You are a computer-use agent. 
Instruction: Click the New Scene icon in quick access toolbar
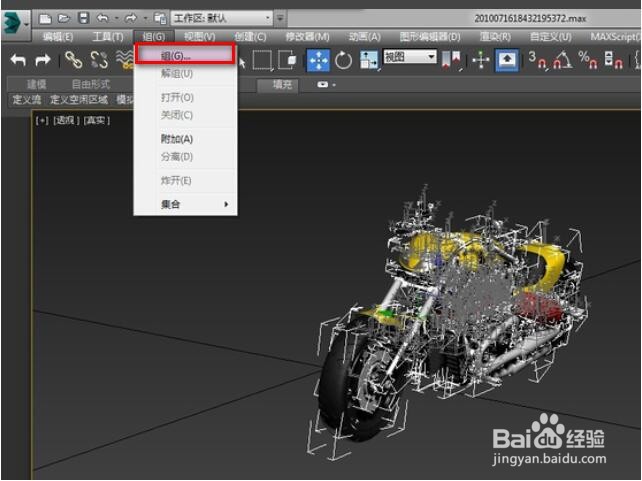point(45,18)
